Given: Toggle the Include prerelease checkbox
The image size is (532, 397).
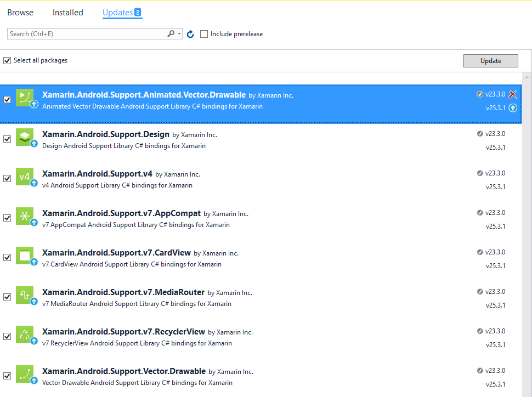Looking at the screenshot, I should pos(204,34).
